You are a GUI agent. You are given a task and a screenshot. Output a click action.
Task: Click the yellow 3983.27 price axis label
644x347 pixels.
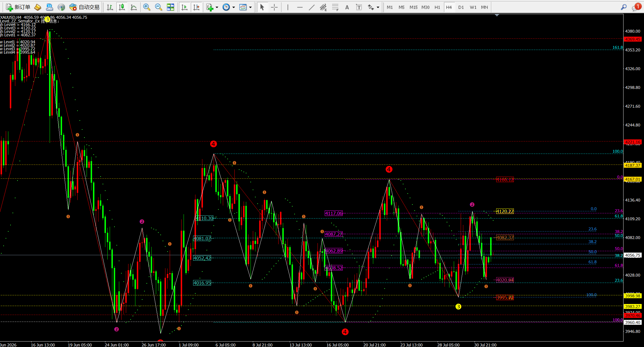click(632, 307)
